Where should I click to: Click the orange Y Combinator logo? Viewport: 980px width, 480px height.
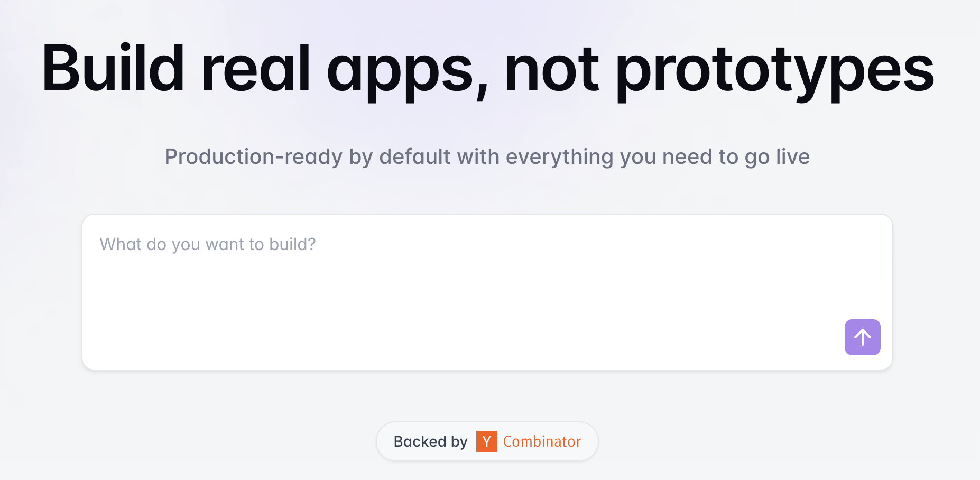(x=486, y=441)
